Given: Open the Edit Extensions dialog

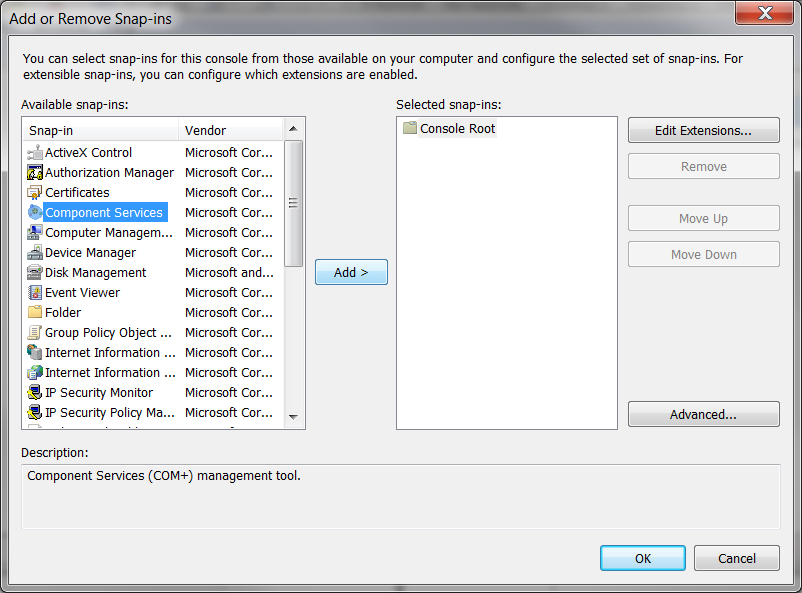Looking at the screenshot, I should coord(703,130).
